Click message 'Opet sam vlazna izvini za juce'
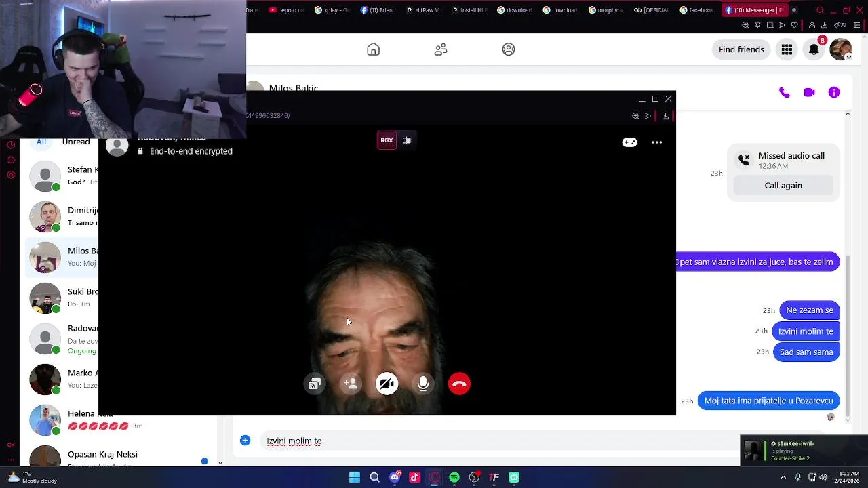Image resolution: width=868 pixels, height=488 pixels. pos(758,262)
